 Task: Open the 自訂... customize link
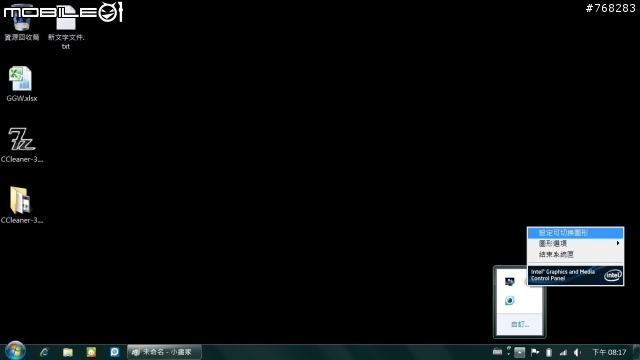pyautogui.click(x=520, y=324)
